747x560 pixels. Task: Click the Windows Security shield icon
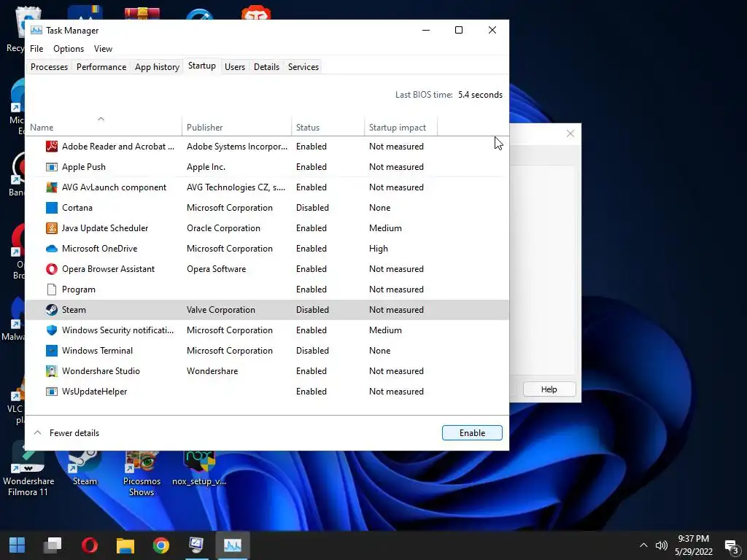click(x=52, y=330)
